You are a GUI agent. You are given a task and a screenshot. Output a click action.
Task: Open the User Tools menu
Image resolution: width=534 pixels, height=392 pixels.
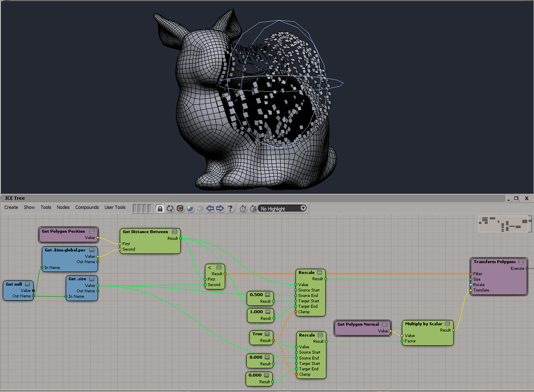click(115, 207)
